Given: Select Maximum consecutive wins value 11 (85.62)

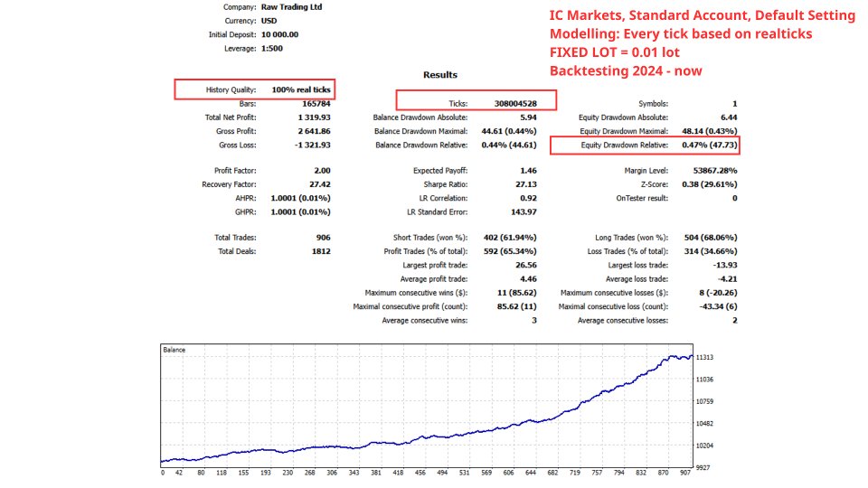Looking at the screenshot, I should point(516,293).
